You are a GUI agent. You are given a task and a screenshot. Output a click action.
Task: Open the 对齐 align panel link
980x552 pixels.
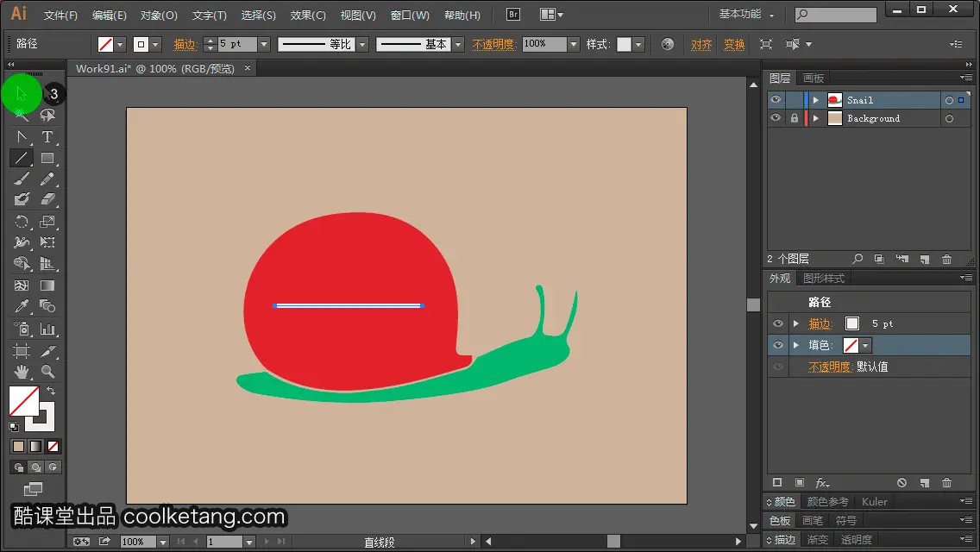coord(701,44)
